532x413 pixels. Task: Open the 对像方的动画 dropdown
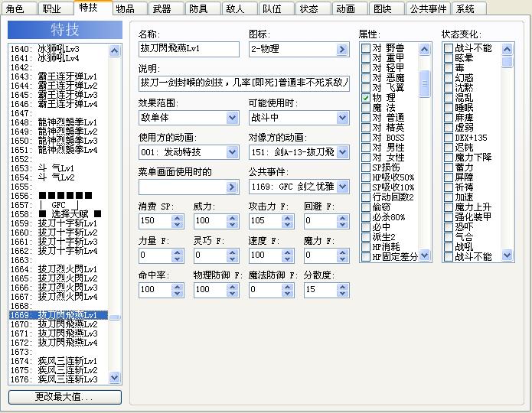click(342, 152)
